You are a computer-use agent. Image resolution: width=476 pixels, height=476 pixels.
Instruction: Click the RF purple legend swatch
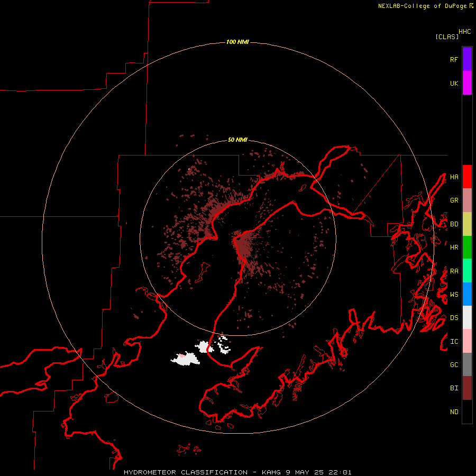(467, 59)
